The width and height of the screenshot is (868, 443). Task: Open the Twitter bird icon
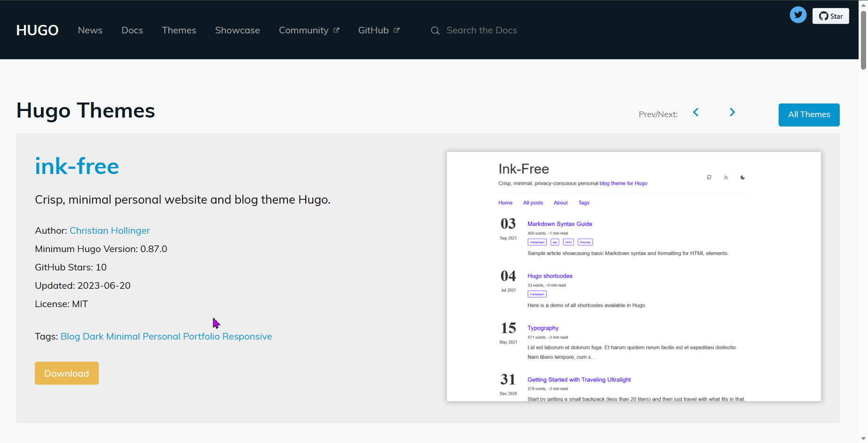pyautogui.click(x=798, y=15)
